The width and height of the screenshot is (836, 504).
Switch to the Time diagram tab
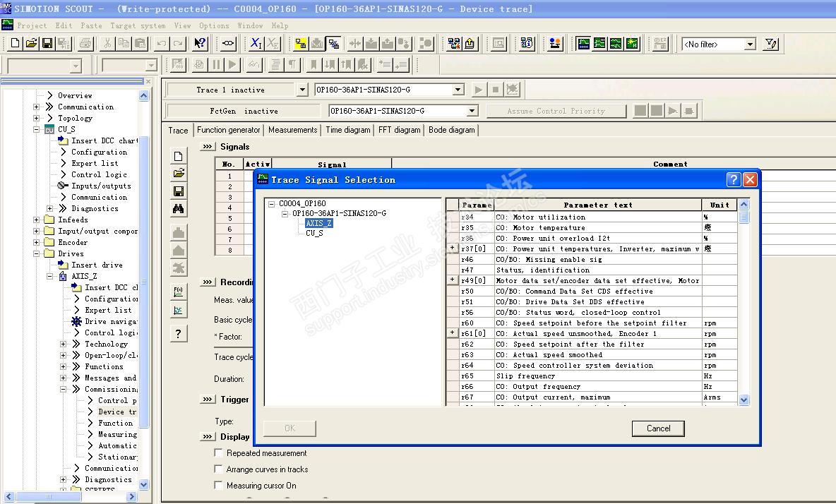(347, 130)
